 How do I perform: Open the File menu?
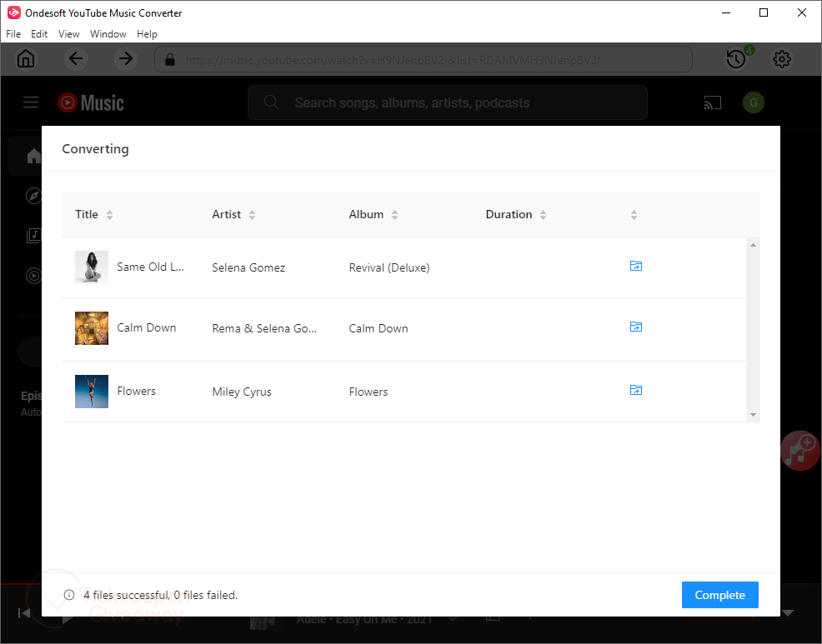coord(13,34)
